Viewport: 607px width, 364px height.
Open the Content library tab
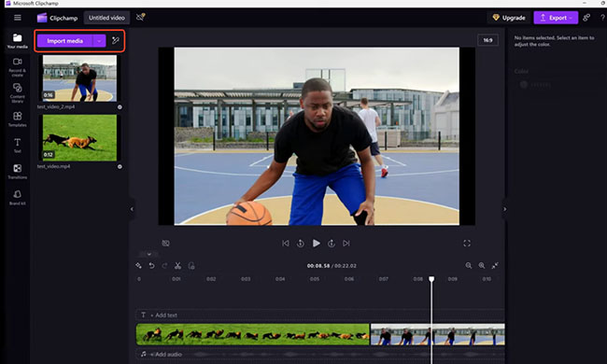pos(18,93)
